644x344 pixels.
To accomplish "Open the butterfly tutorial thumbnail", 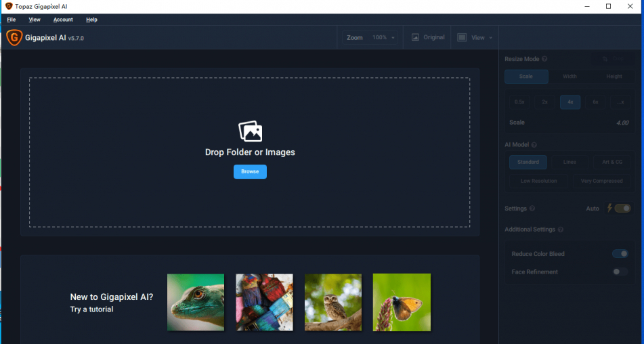I will [402, 303].
